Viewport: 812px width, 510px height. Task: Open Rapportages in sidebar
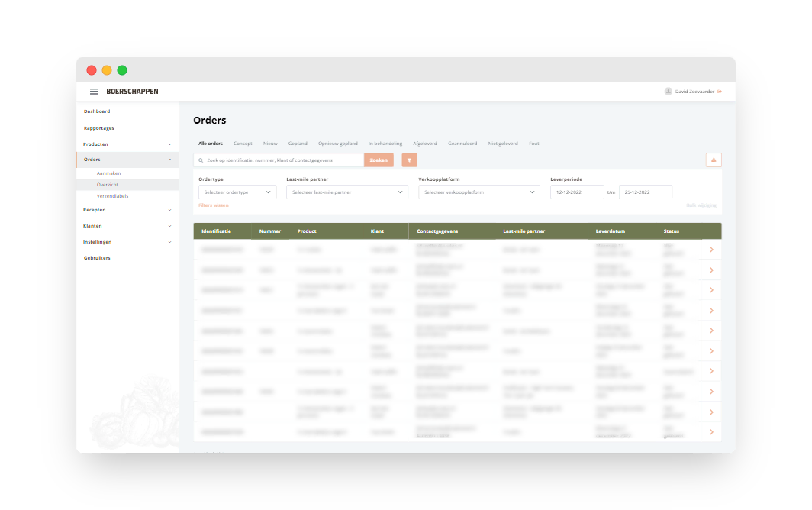pos(99,128)
